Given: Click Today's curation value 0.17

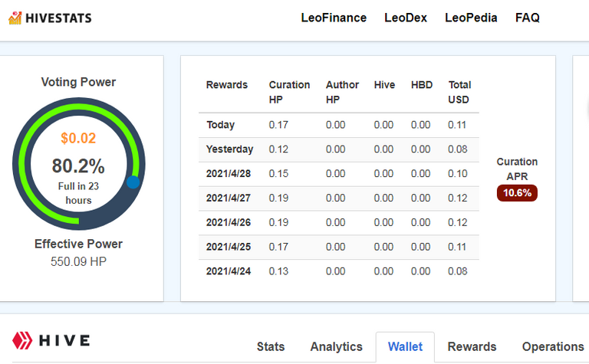Looking at the screenshot, I should [x=278, y=125].
